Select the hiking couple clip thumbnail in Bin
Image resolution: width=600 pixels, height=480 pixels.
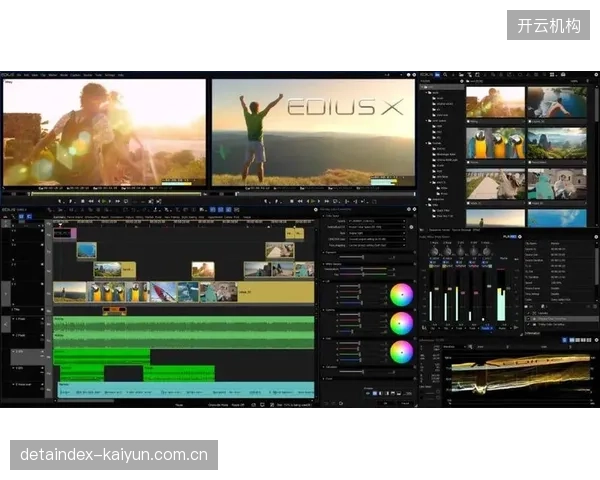point(495,102)
